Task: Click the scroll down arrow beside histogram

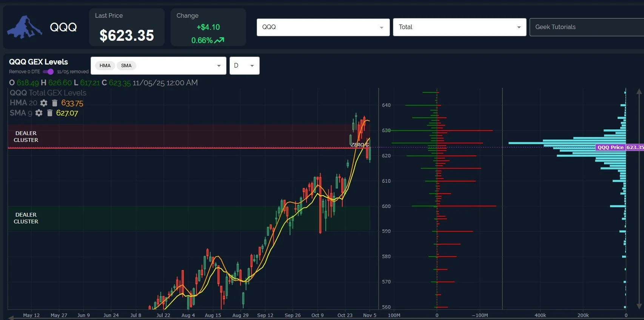Action: coord(639,306)
